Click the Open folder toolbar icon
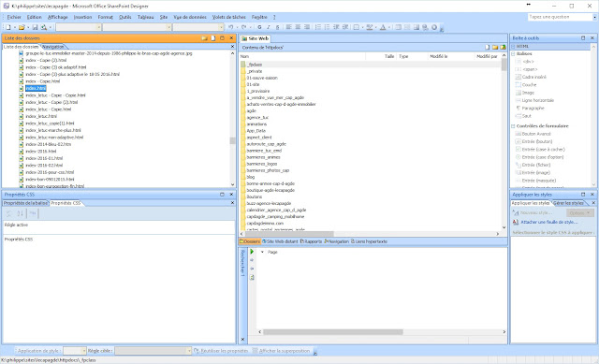 pos(22,27)
